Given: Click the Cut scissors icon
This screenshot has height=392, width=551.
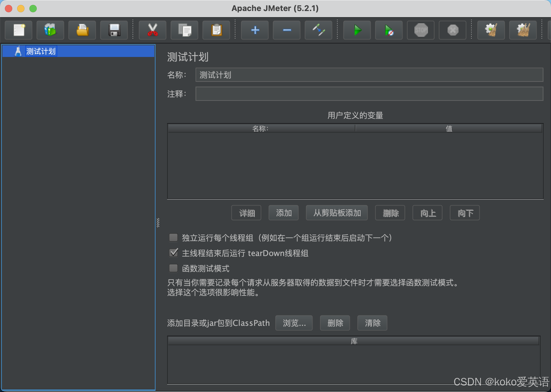Looking at the screenshot, I should (152, 30).
